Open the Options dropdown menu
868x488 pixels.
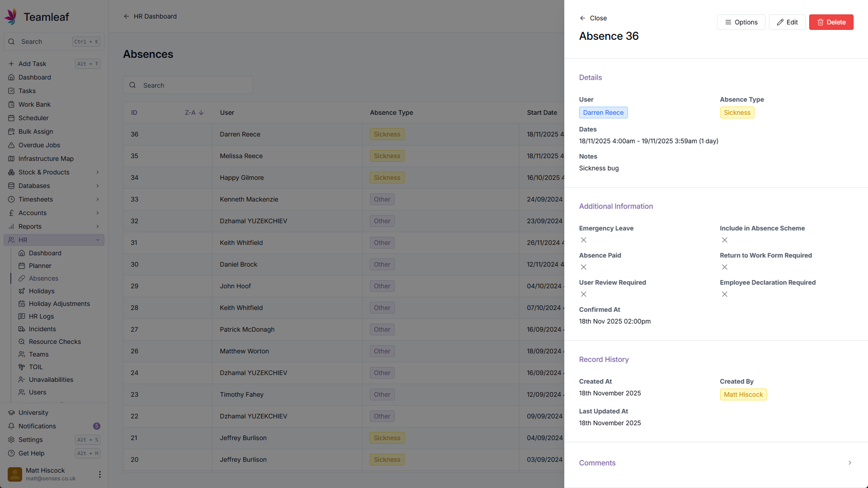(741, 22)
